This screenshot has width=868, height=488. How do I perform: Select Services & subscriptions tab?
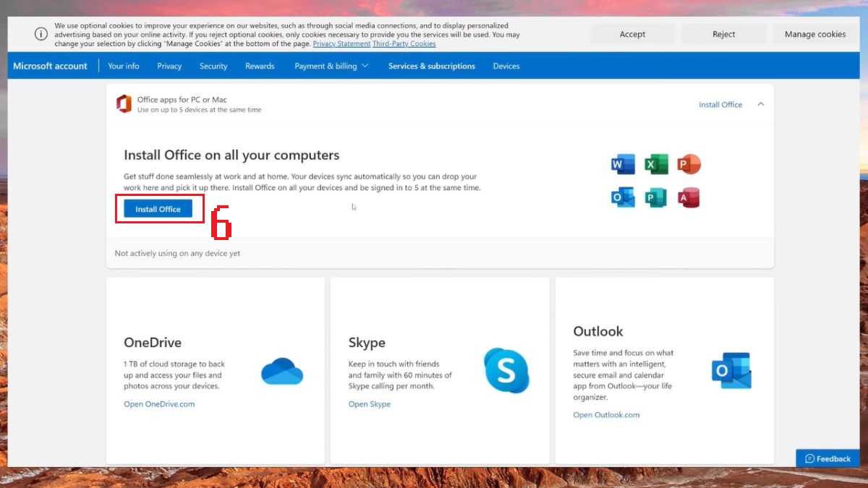coord(432,66)
